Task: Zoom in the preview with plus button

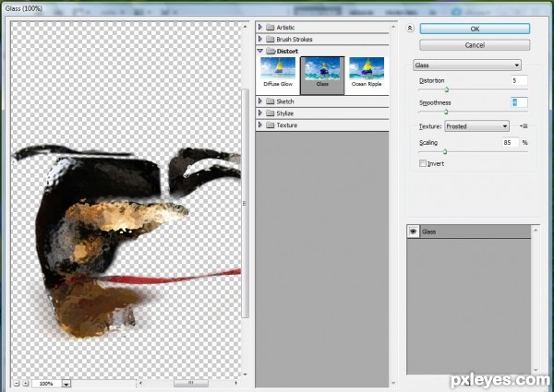Action: pos(25,383)
